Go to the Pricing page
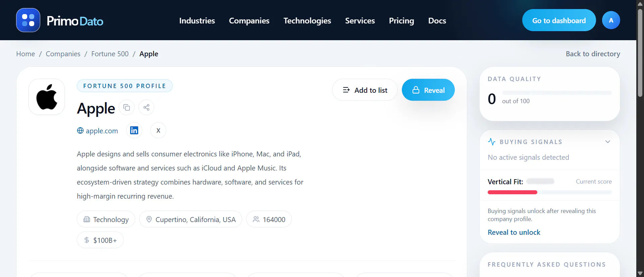Viewport: 644px width, 277px height. coord(401,20)
